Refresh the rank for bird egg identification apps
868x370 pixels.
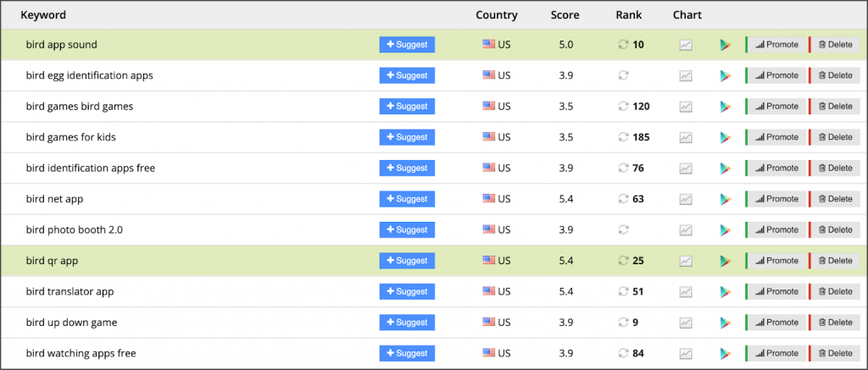(623, 75)
